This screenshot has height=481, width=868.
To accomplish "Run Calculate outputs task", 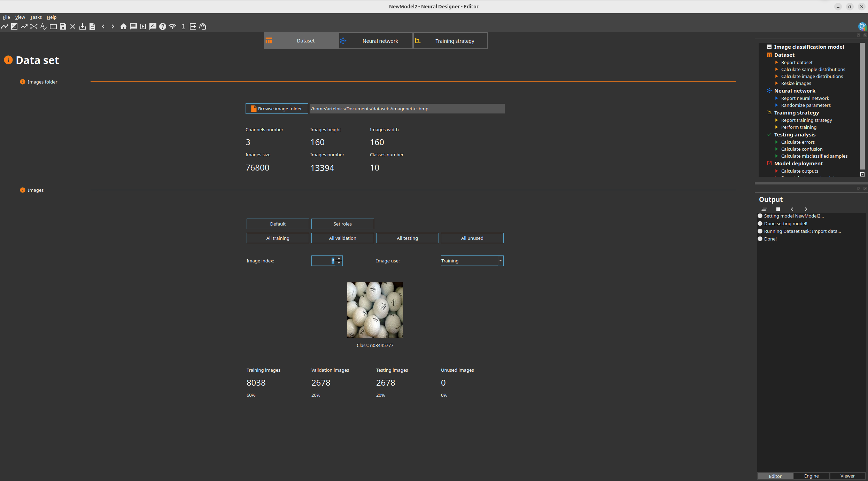I will (x=800, y=171).
